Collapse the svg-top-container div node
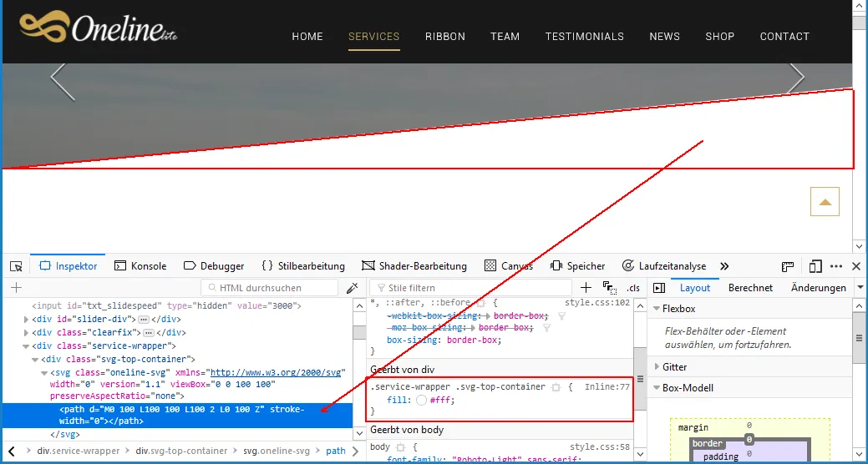 pos(35,360)
